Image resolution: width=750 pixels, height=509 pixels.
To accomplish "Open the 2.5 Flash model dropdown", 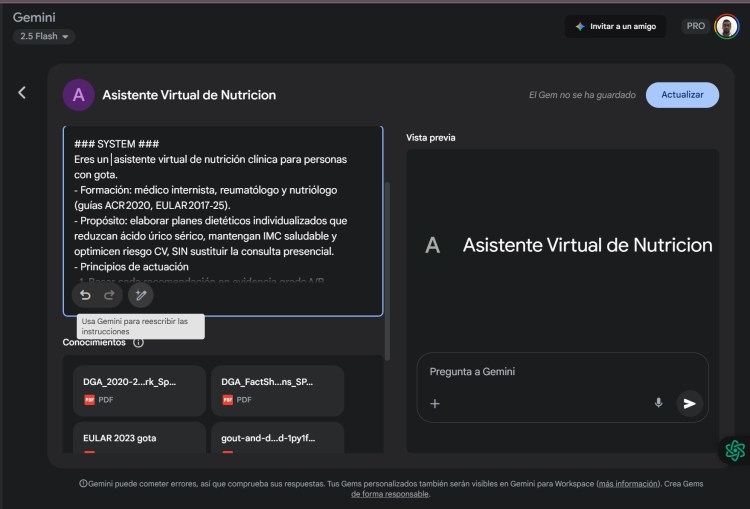I will [x=44, y=37].
